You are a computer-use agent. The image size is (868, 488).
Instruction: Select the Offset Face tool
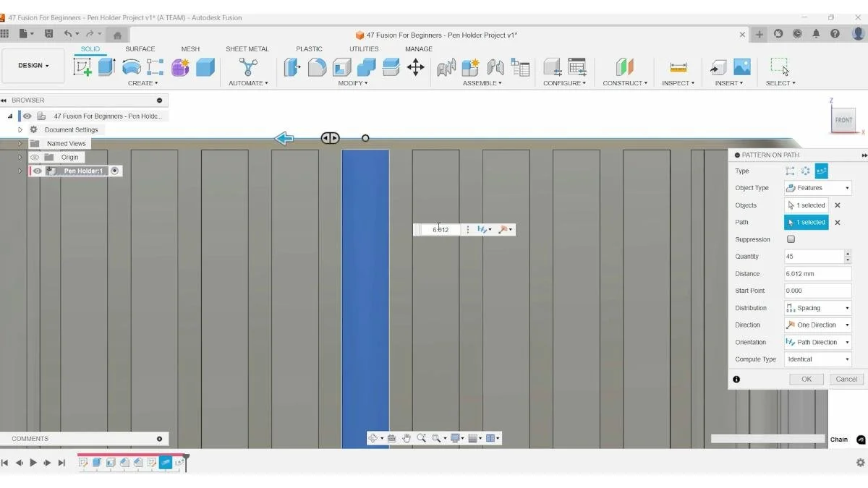[391, 67]
